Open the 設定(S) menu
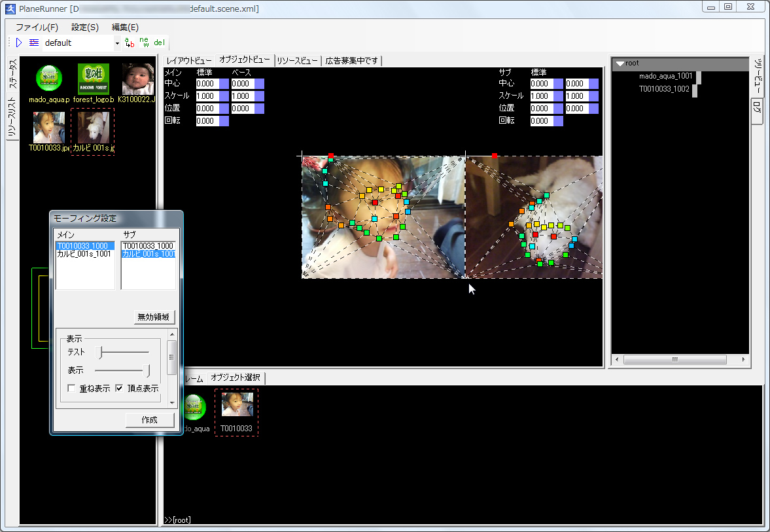Viewport: 770px width, 532px height. tap(84, 27)
